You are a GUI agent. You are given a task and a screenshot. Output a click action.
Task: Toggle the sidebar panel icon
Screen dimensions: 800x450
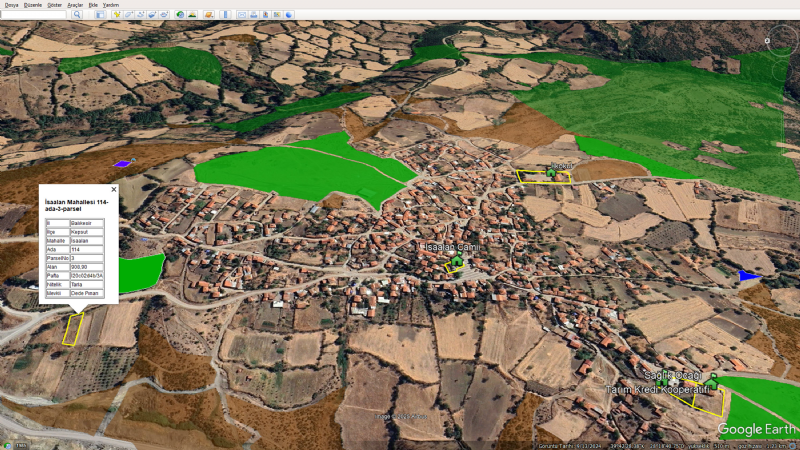point(100,15)
